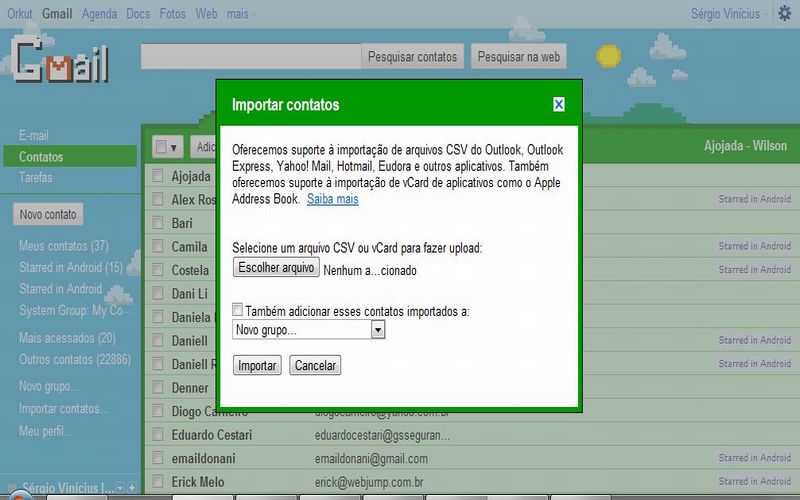
Task: Tick the checkbox for emaildonani
Action: 158,458
